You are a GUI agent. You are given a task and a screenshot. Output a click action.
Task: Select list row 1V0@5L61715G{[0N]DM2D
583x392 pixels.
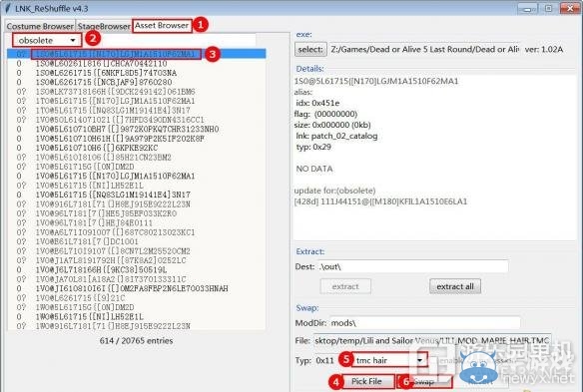click(137, 167)
